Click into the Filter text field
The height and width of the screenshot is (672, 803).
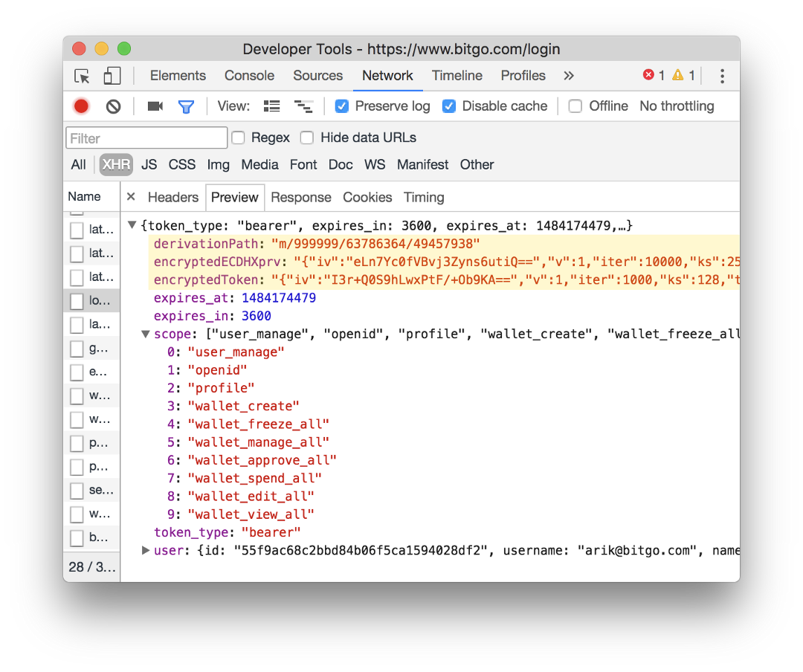tap(146, 138)
